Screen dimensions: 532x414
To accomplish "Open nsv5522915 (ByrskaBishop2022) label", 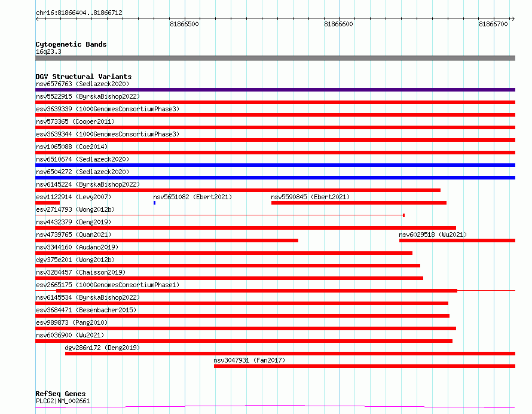I will (x=88, y=96).
